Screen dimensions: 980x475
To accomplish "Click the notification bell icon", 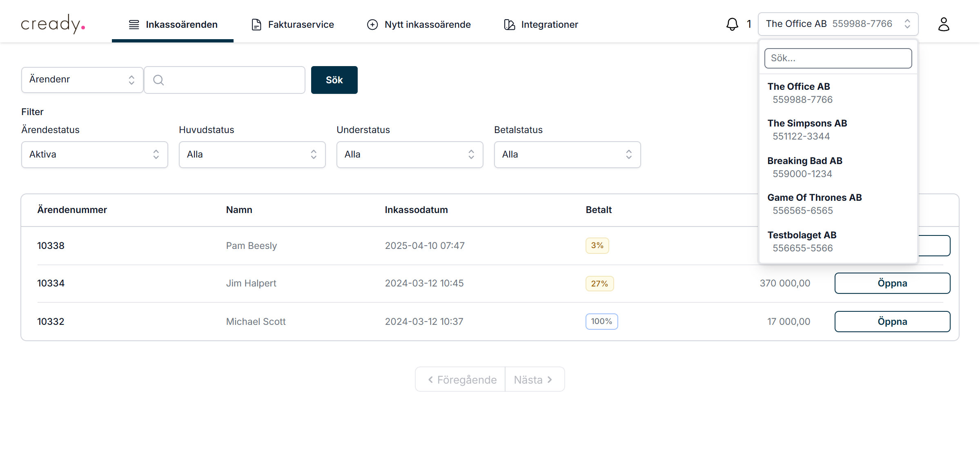I will (732, 24).
